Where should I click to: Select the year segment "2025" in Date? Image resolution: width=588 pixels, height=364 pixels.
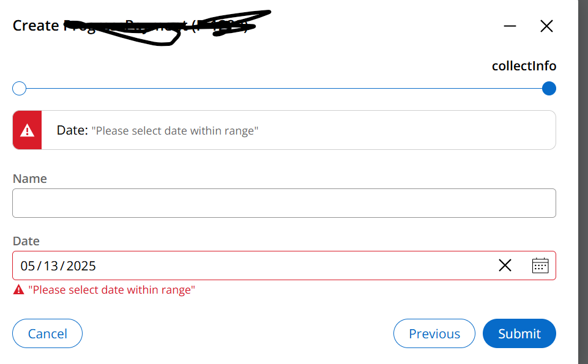click(x=81, y=266)
